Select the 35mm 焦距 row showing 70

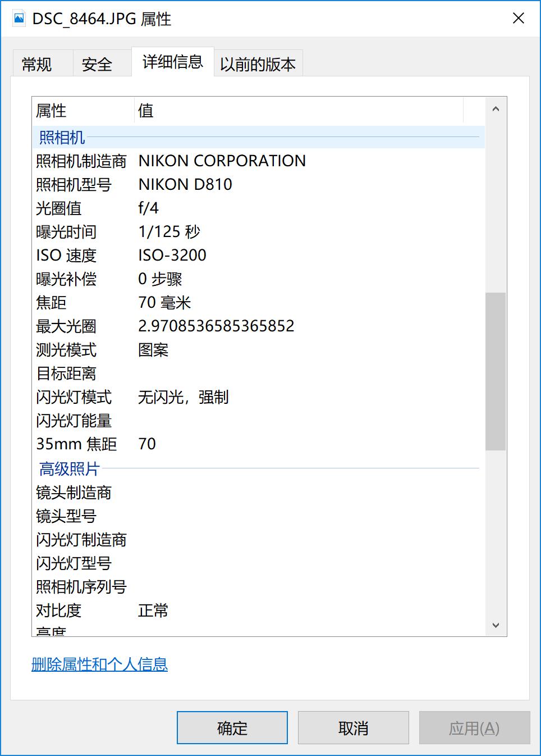(147, 444)
